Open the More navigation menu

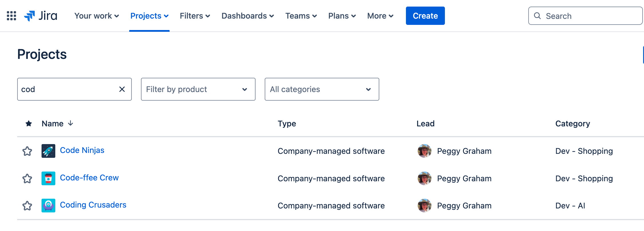coord(380,16)
